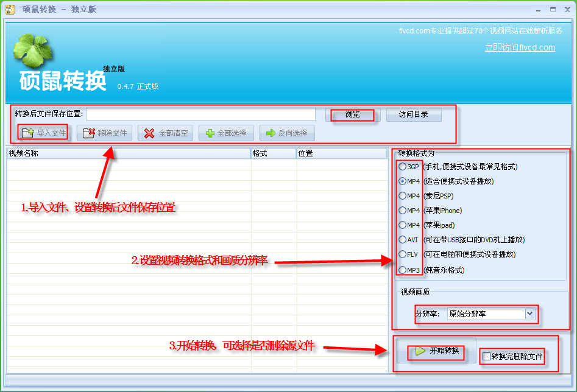Start conversion with the 开始转换 button
This screenshot has height=392, width=577.
[436, 351]
